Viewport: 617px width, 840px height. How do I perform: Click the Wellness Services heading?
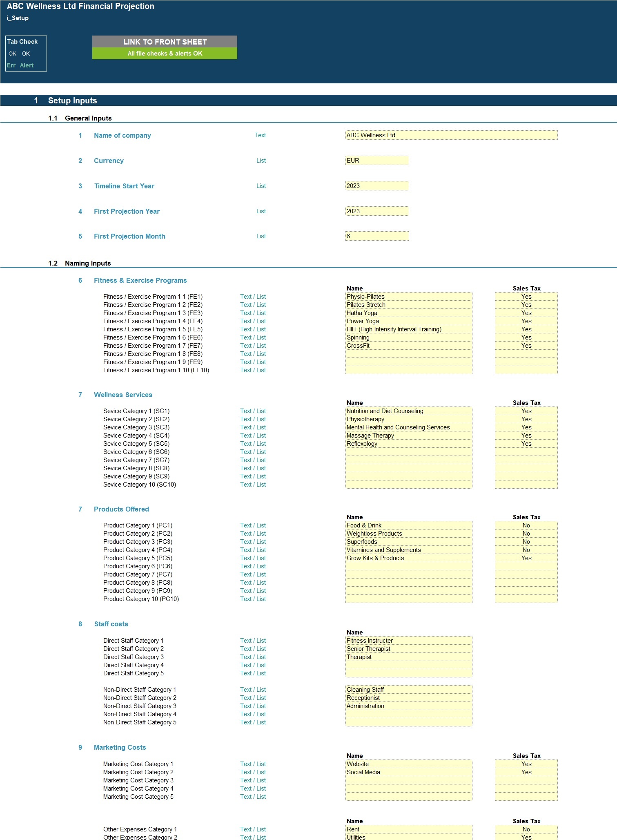123,395
